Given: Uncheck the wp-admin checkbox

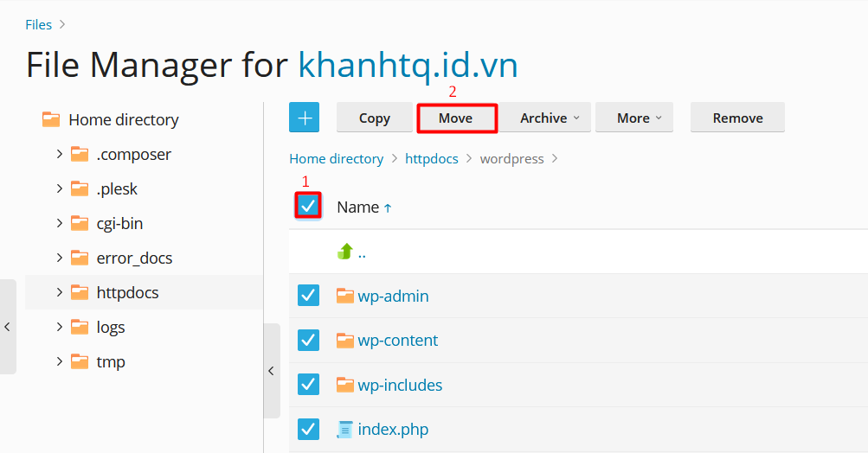Looking at the screenshot, I should [x=309, y=296].
